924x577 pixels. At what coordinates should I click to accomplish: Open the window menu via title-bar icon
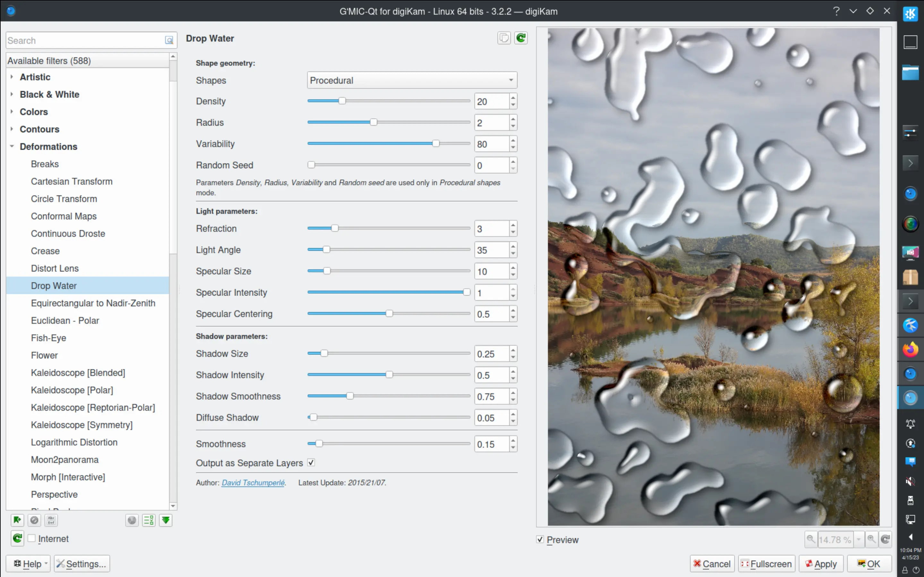tap(11, 11)
